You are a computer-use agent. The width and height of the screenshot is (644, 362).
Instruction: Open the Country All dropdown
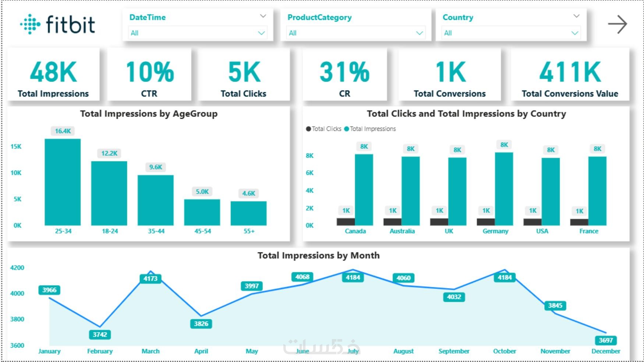(511, 33)
